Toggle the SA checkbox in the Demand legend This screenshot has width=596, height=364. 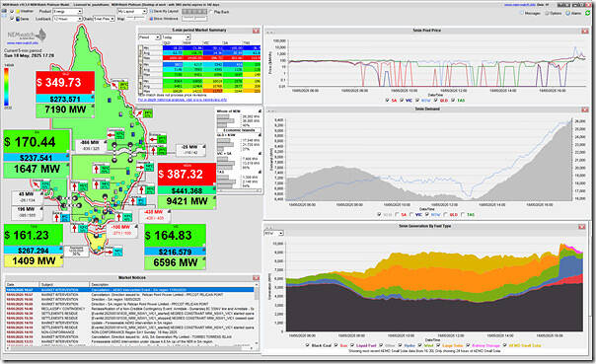pyautogui.click(x=397, y=214)
